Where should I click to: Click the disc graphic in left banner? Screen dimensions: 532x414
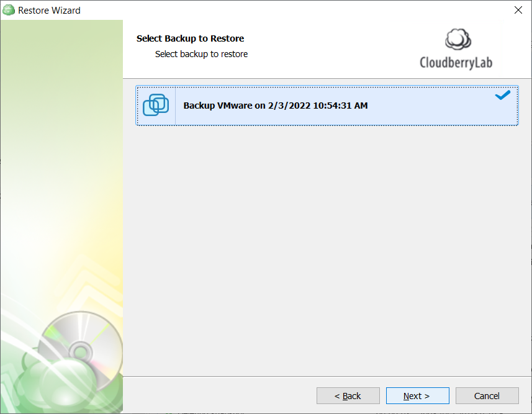[x=81, y=351]
